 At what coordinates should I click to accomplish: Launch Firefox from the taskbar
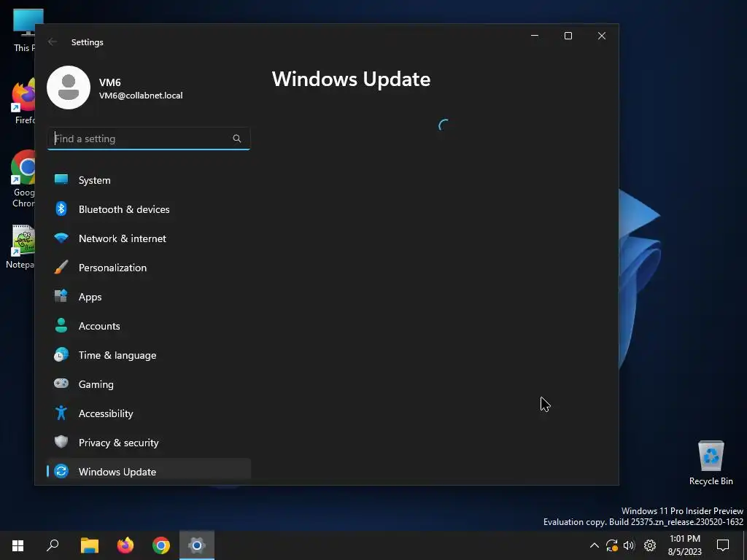click(125, 545)
